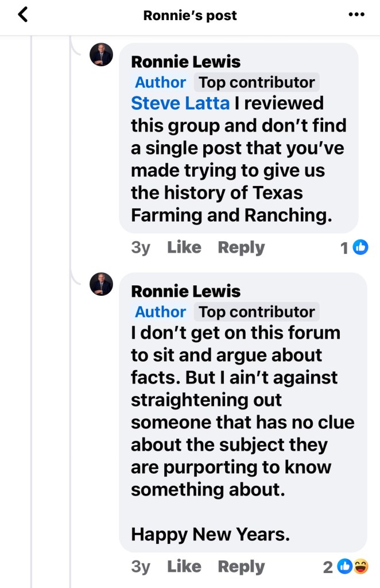Tap the reaction icons on second comment
Image resolution: width=380 pixels, height=588 pixels.
pos(352,567)
